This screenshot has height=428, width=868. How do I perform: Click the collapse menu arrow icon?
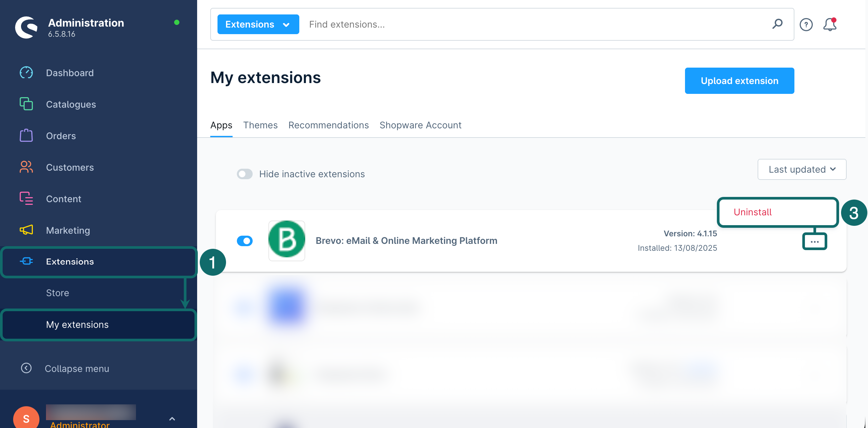26,368
